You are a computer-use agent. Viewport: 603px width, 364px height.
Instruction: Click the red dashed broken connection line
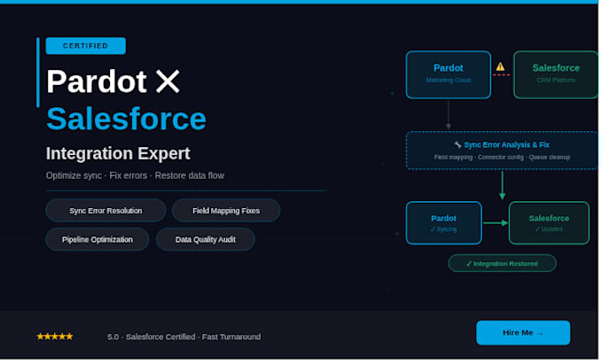501,75
